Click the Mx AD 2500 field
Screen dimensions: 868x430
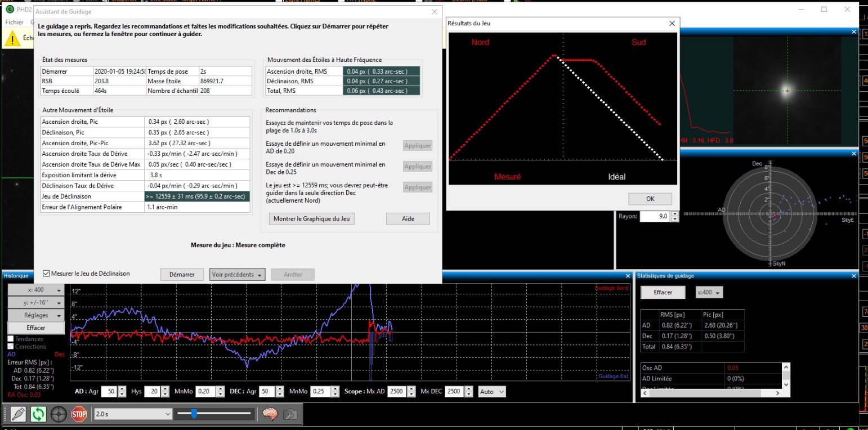pyautogui.click(x=396, y=391)
